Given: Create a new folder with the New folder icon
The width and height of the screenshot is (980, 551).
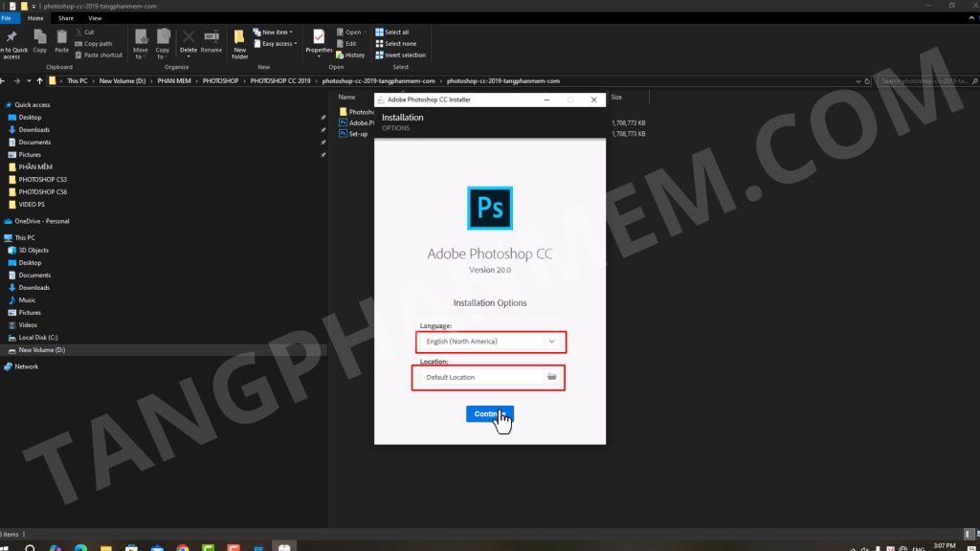Looking at the screenshot, I should point(239,43).
